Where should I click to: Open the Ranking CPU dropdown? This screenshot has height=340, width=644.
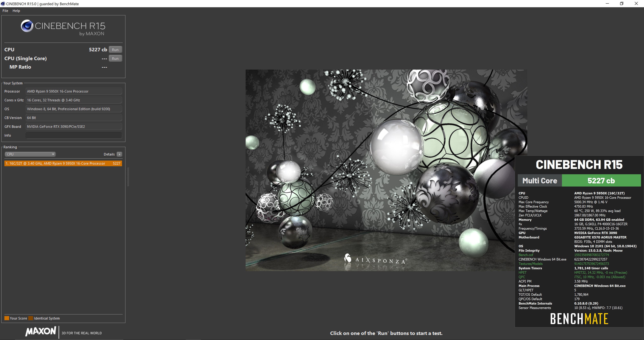point(30,154)
